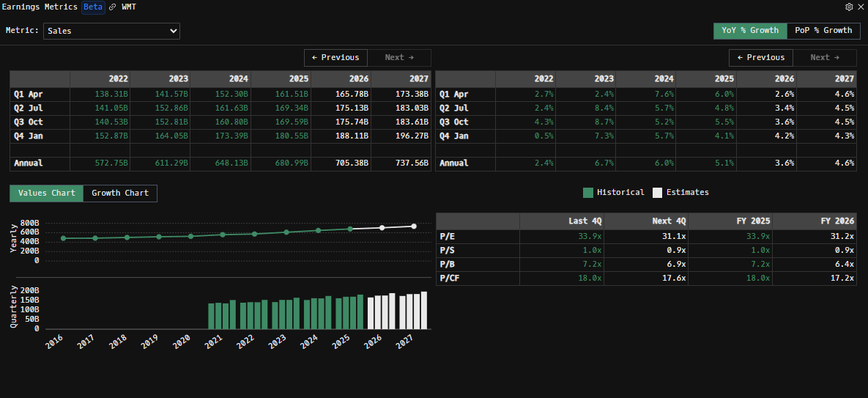Image resolution: width=868 pixels, height=398 pixels.
Task: Click the P/S row label
Action: click(x=447, y=251)
